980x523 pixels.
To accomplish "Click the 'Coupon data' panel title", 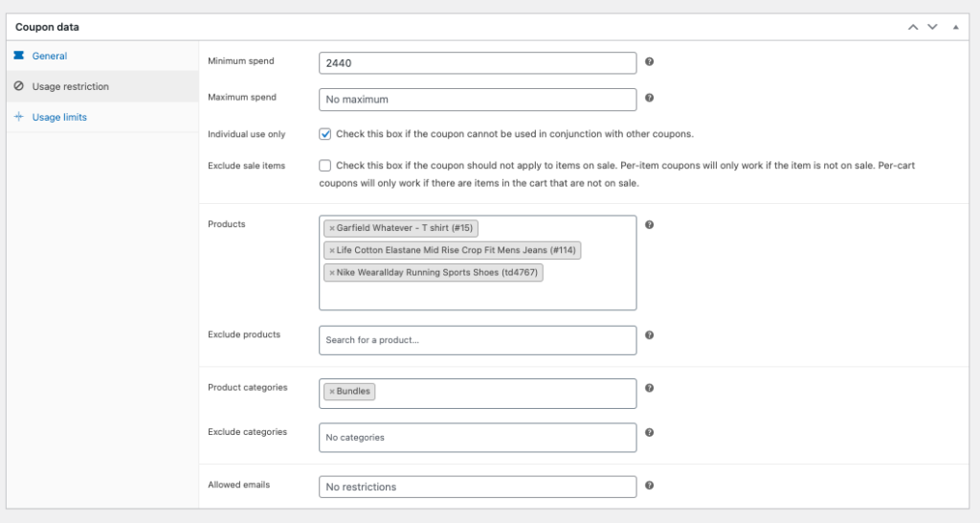I will tap(47, 27).
